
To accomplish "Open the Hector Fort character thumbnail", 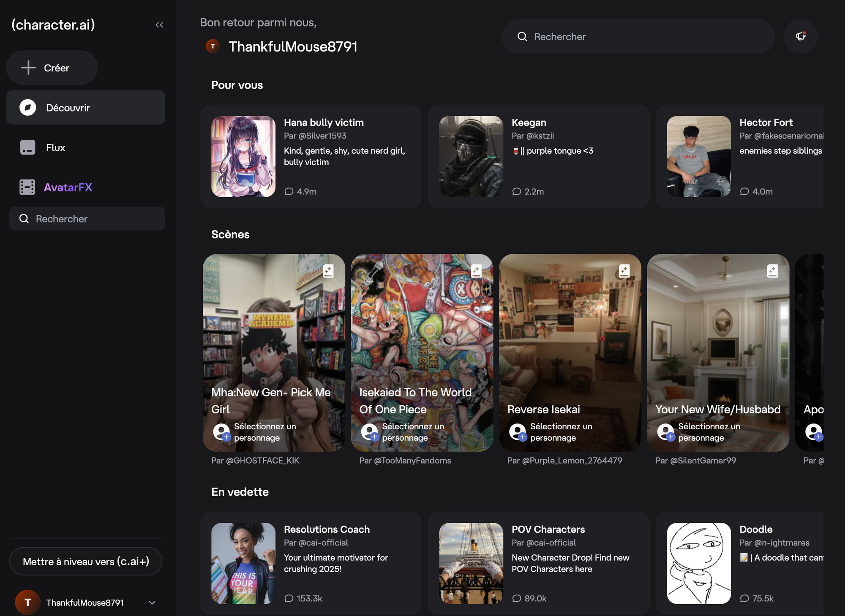I will pyautogui.click(x=698, y=156).
